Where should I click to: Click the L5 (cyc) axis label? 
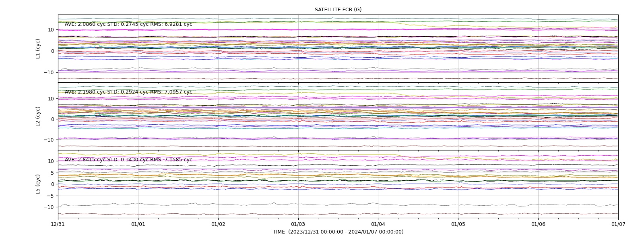point(38,184)
